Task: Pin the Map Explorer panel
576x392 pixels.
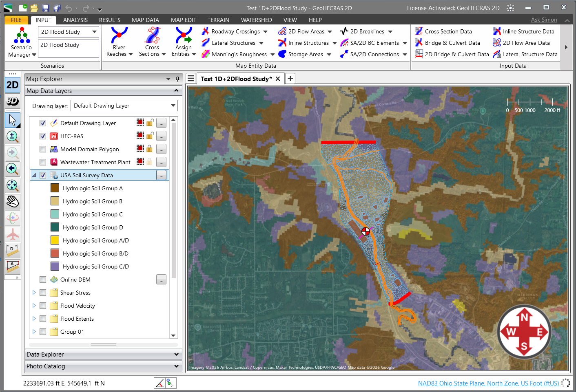Action: (177, 79)
